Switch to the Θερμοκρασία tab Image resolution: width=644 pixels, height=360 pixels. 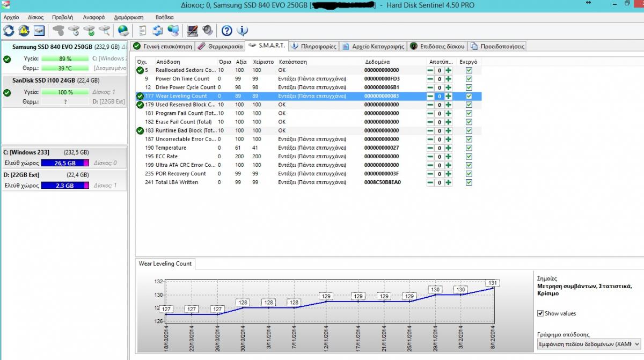pos(219,47)
